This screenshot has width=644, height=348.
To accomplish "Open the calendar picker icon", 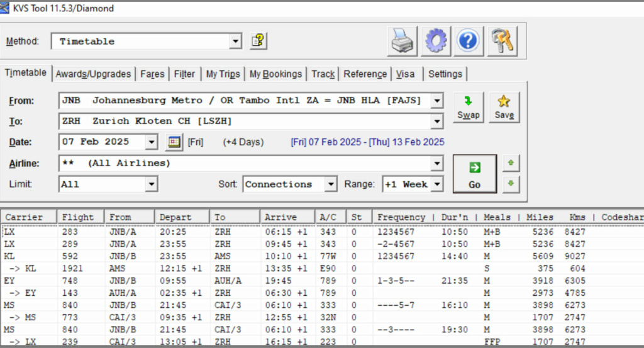I will pyautogui.click(x=174, y=142).
